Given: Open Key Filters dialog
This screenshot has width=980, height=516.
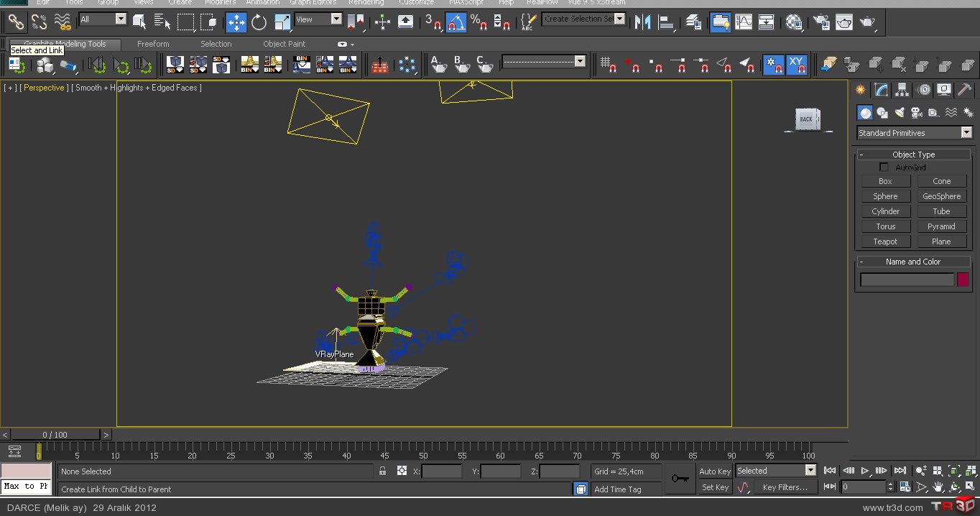Looking at the screenshot, I should pyautogui.click(x=785, y=487).
